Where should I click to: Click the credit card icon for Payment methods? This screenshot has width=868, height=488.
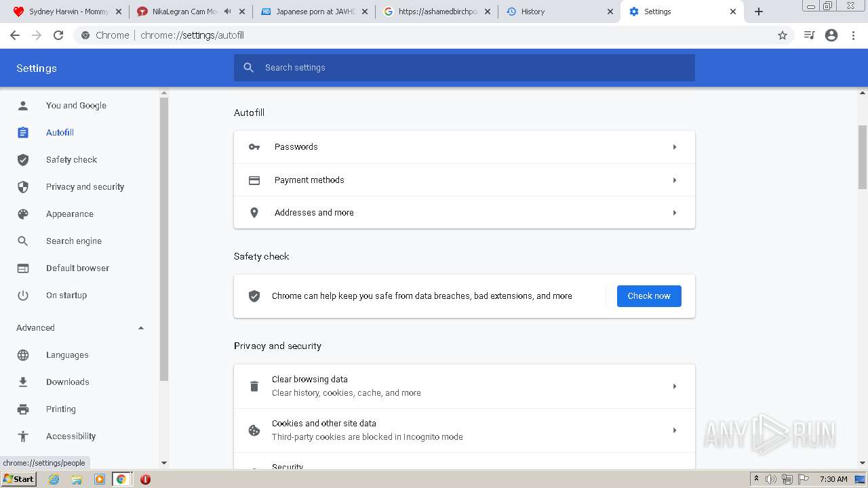(254, 180)
